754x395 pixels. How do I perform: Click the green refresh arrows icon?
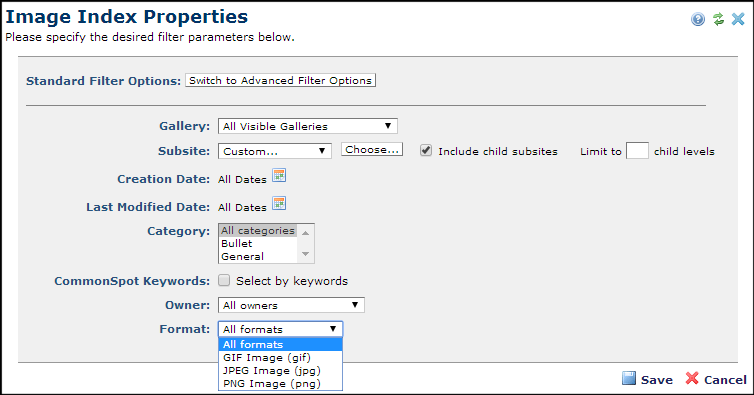pos(718,19)
